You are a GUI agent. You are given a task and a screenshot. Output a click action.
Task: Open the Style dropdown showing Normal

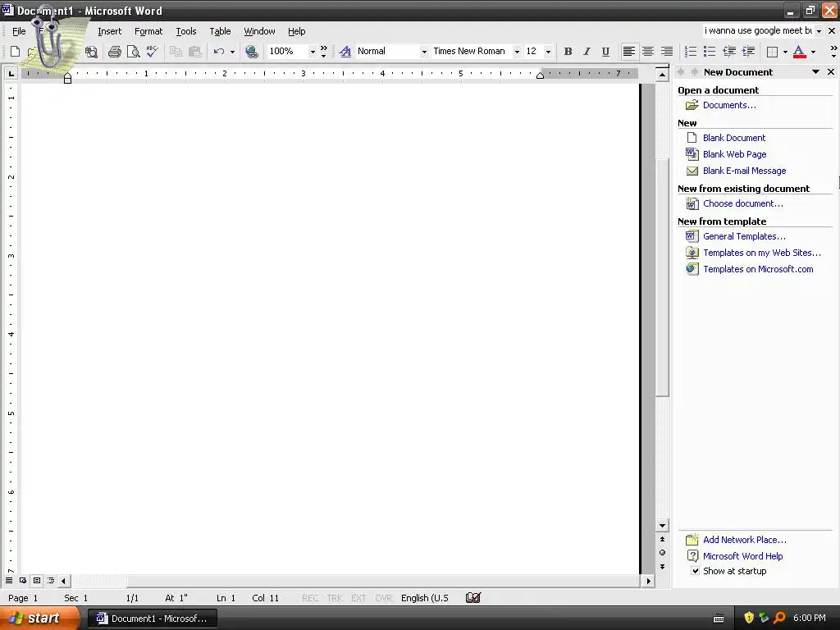pyautogui.click(x=424, y=52)
